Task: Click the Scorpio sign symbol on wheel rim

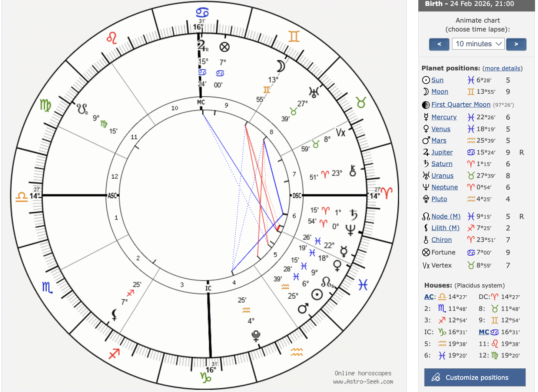Action: click(47, 287)
